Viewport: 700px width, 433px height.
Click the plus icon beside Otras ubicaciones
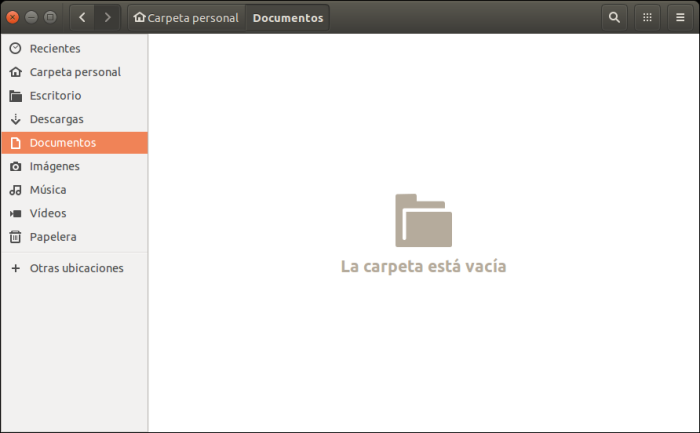[x=15, y=268]
